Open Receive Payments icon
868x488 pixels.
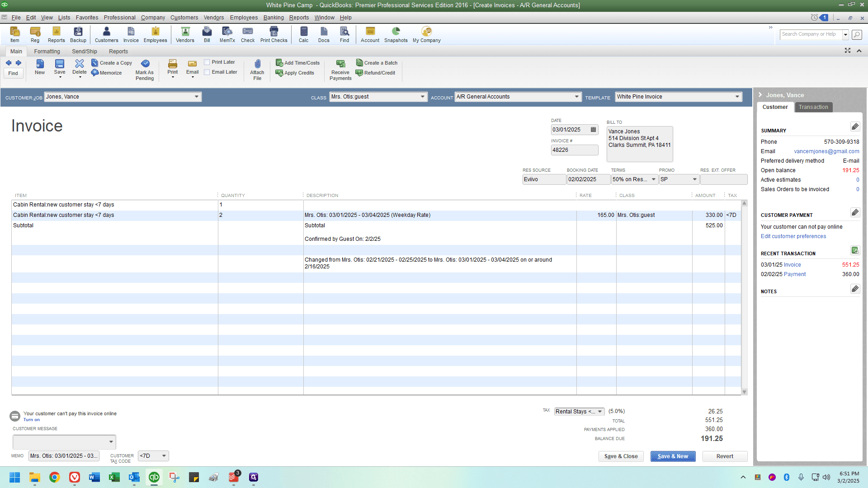pos(340,70)
